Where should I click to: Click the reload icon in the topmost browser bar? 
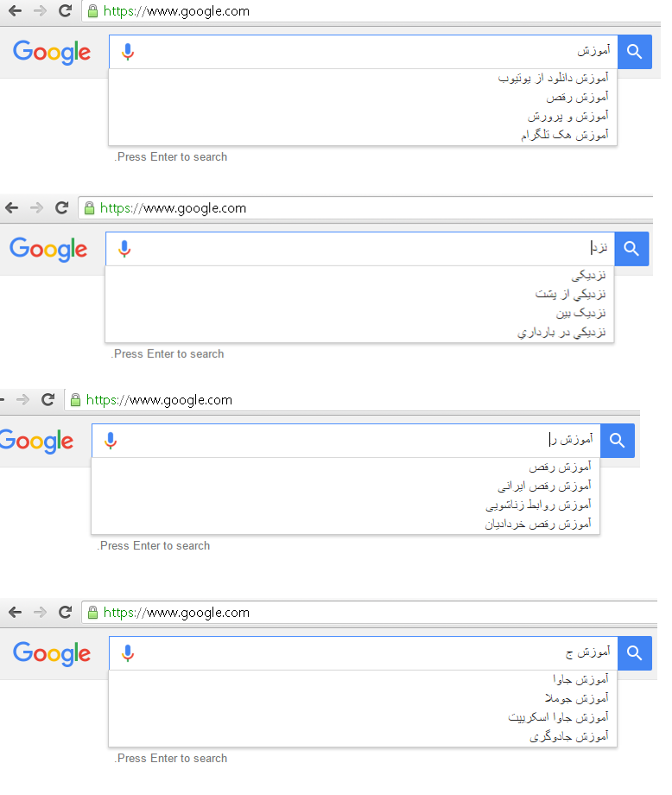coord(65,11)
